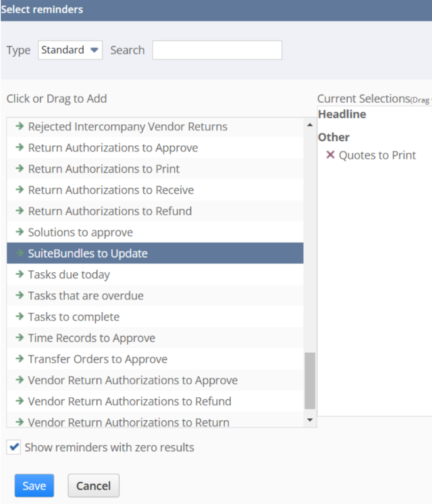Focus the Search text field
The image size is (432, 504).
pyautogui.click(x=217, y=50)
